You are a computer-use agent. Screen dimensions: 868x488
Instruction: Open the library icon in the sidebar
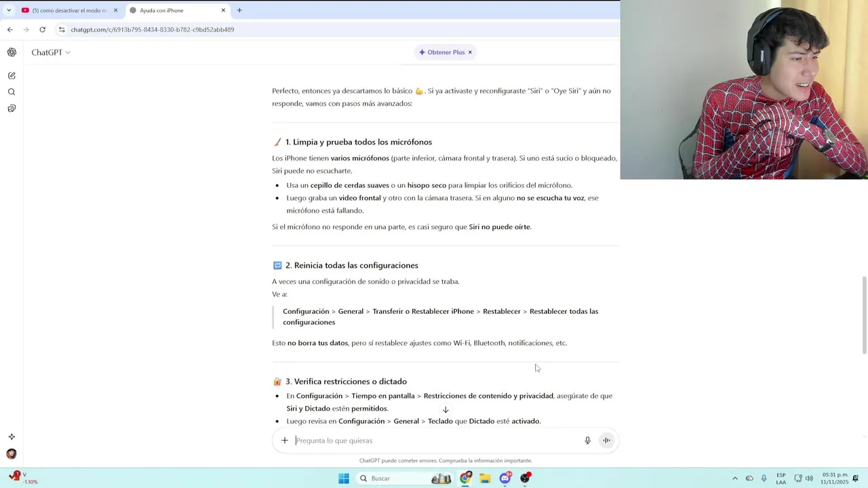coord(12,108)
